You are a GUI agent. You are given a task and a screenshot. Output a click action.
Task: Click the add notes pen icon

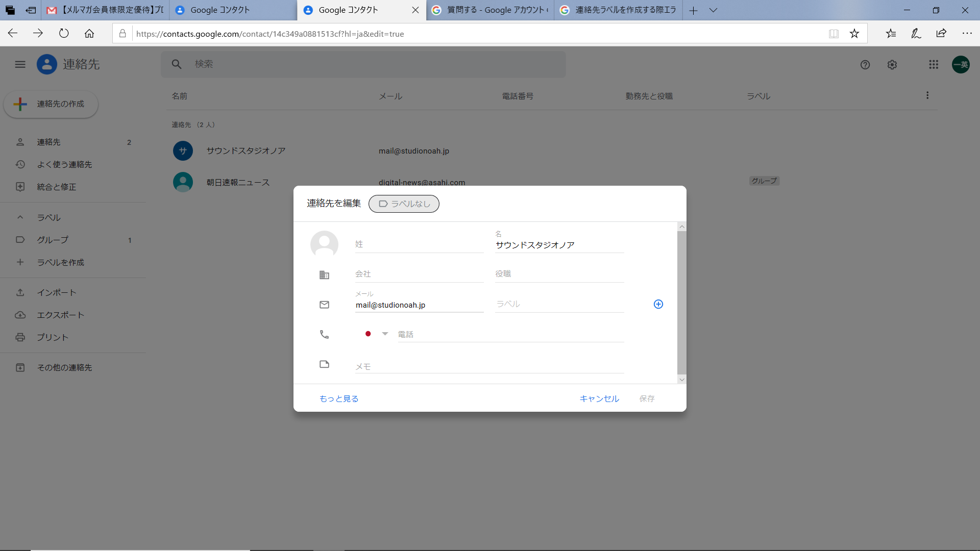pos(916,34)
